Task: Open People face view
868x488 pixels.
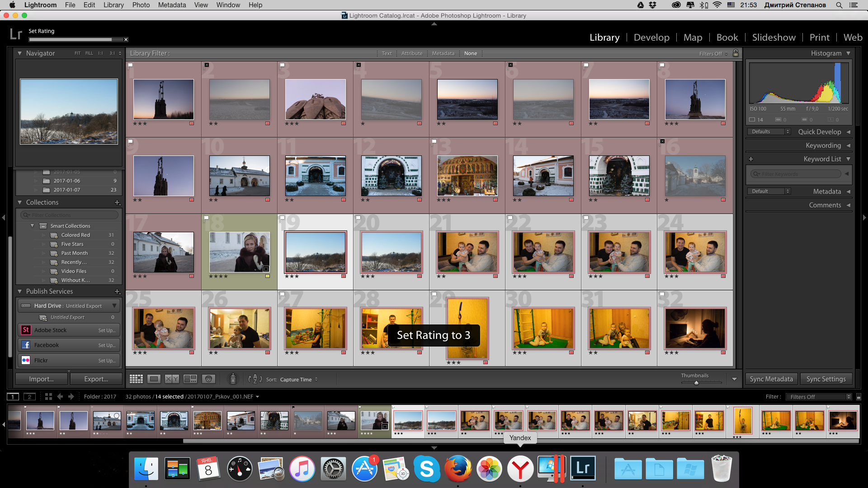Action: (208, 379)
